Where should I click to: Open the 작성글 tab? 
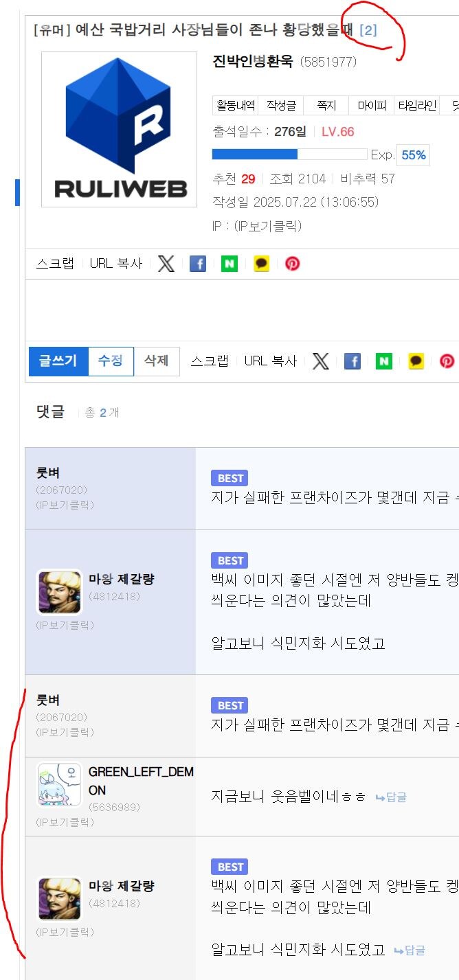(281, 106)
